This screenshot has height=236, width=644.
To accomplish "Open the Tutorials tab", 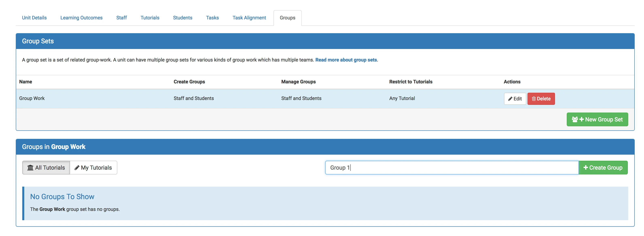I will point(150,18).
